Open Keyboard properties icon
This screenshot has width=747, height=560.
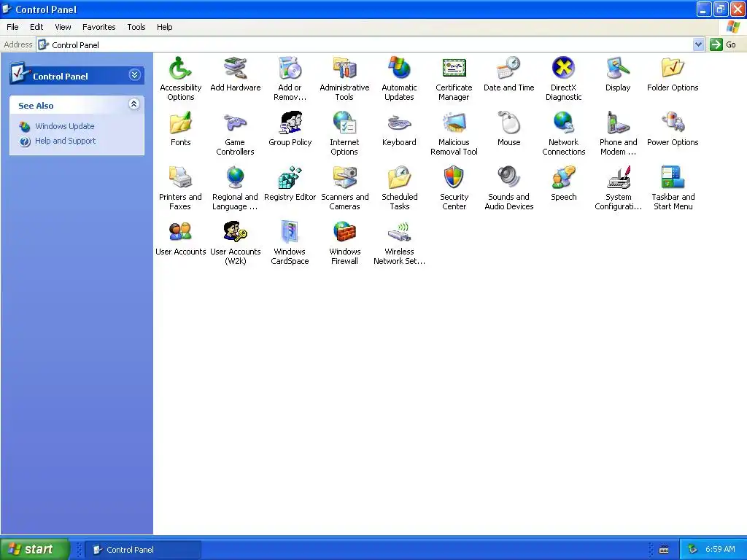[399, 130]
